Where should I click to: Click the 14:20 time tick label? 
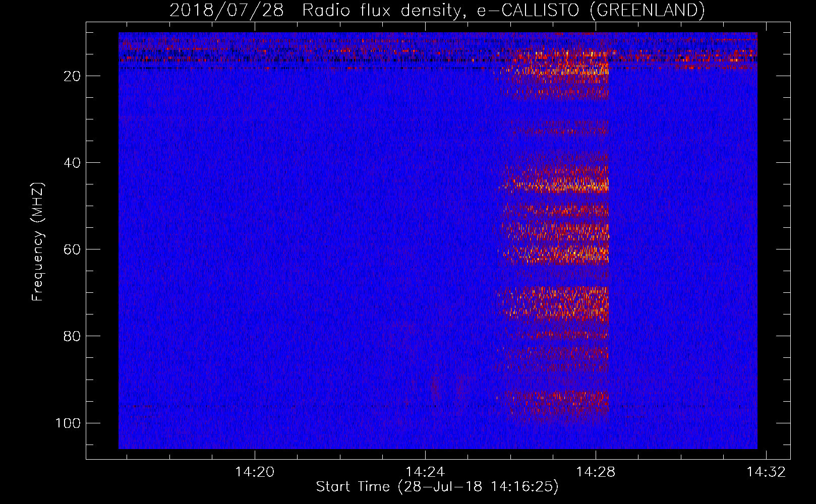pos(255,472)
